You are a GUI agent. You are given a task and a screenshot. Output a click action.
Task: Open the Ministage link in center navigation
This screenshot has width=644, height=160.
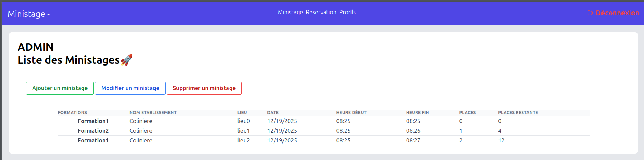point(290,12)
